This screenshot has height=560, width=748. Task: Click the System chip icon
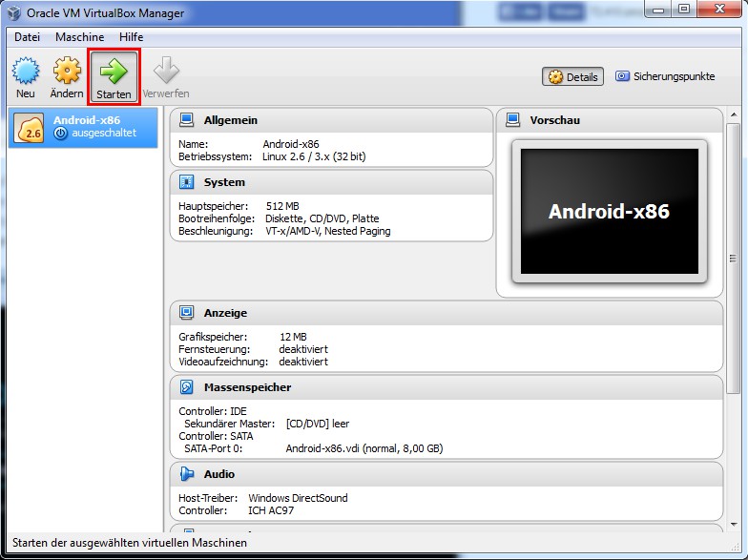(x=187, y=182)
